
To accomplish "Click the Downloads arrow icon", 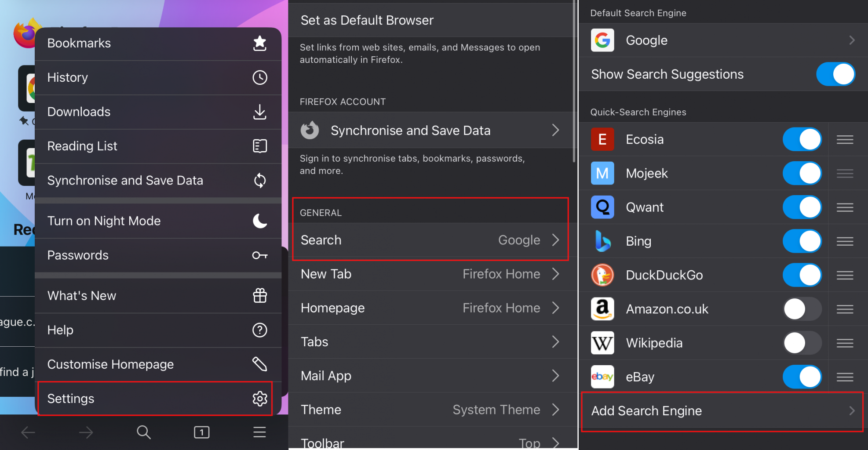I will click(x=260, y=112).
